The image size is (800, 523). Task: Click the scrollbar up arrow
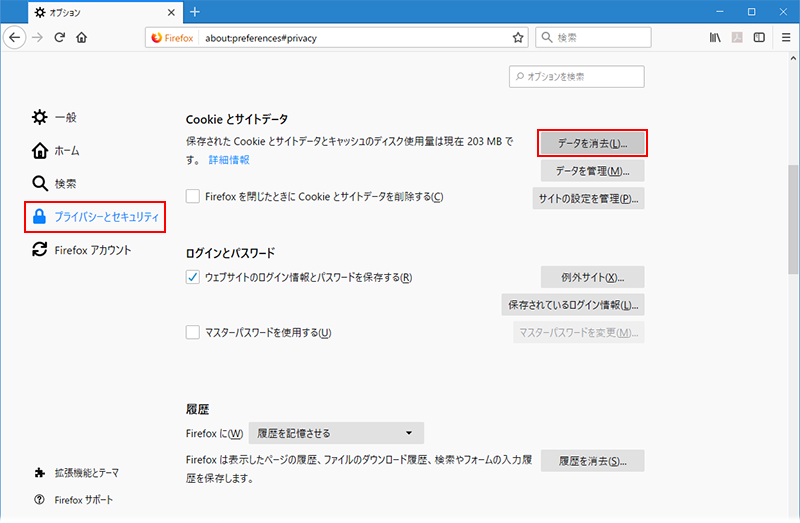[x=793, y=58]
